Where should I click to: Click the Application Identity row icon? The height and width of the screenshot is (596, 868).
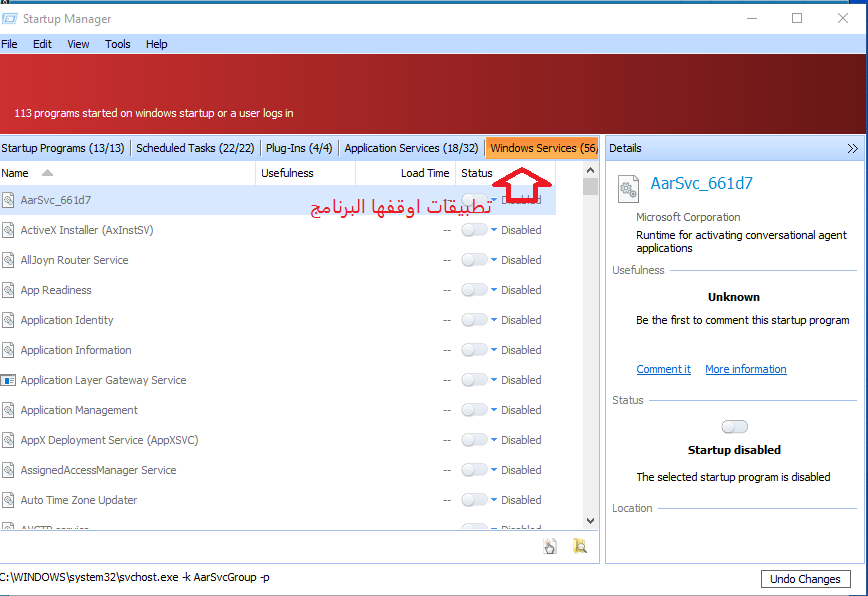pos(8,320)
